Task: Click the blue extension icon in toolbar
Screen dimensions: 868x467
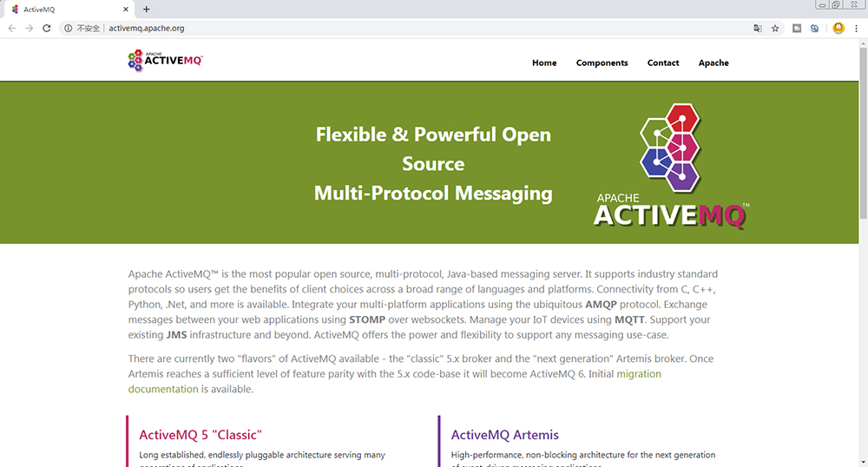Action: 814,28
